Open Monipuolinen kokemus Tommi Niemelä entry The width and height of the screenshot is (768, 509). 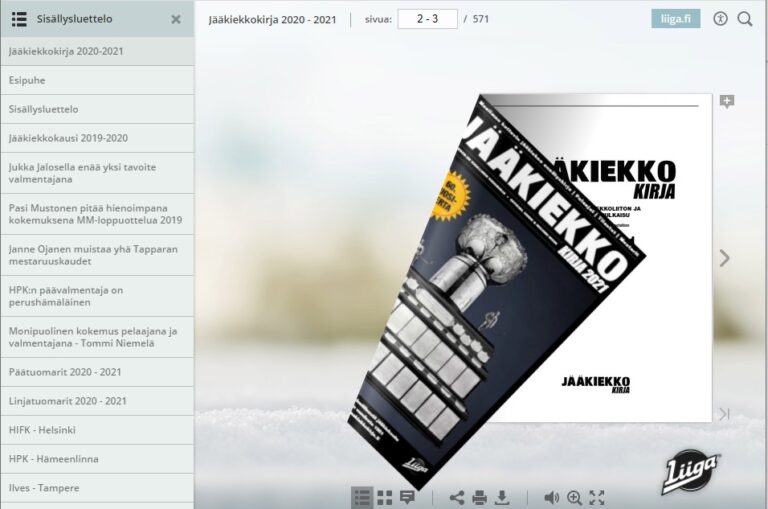coord(97,337)
